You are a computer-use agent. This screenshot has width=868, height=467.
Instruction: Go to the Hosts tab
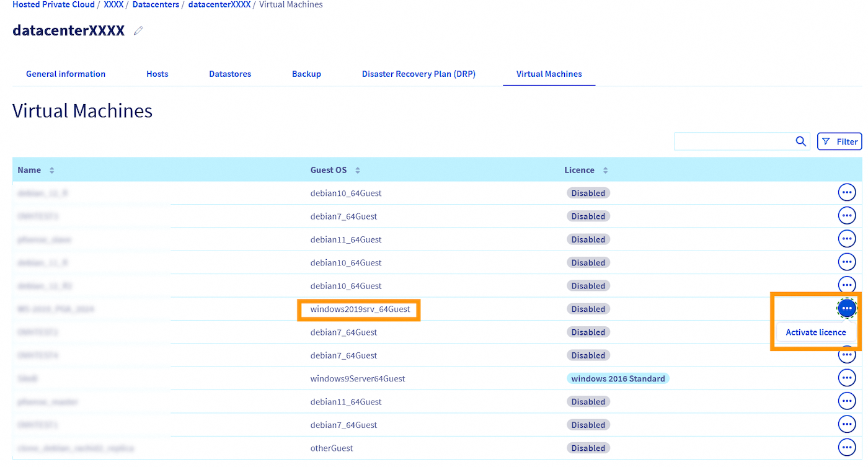pyautogui.click(x=157, y=74)
